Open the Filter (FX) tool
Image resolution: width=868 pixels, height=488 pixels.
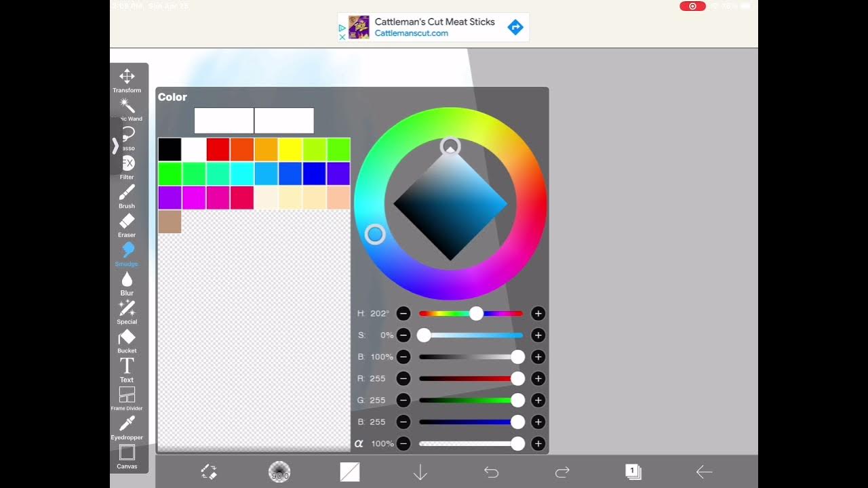127,167
